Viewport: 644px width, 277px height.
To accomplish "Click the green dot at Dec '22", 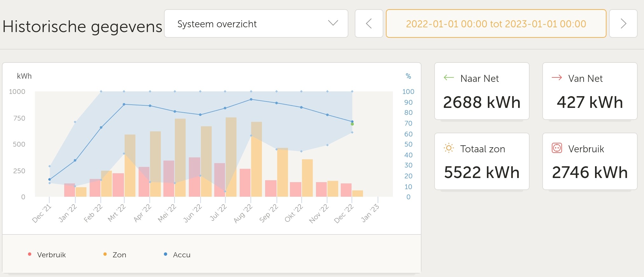I will (x=352, y=124).
